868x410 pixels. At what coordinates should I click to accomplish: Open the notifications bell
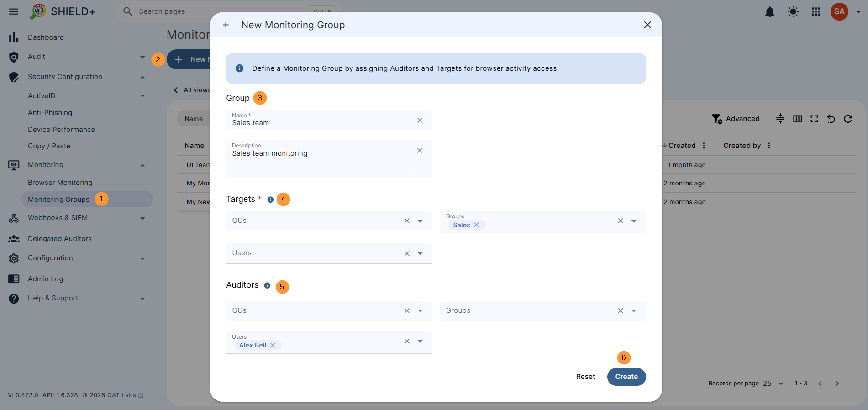click(770, 12)
